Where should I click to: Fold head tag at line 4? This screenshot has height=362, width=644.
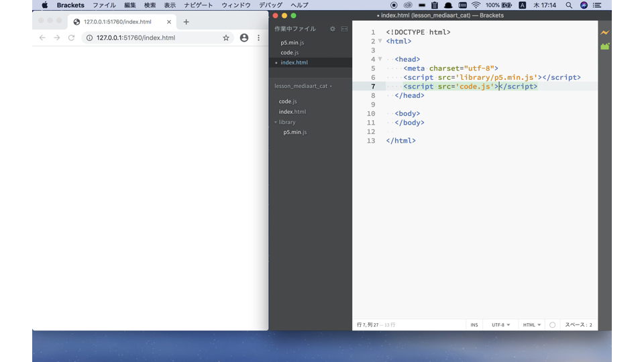tap(380, 59)
